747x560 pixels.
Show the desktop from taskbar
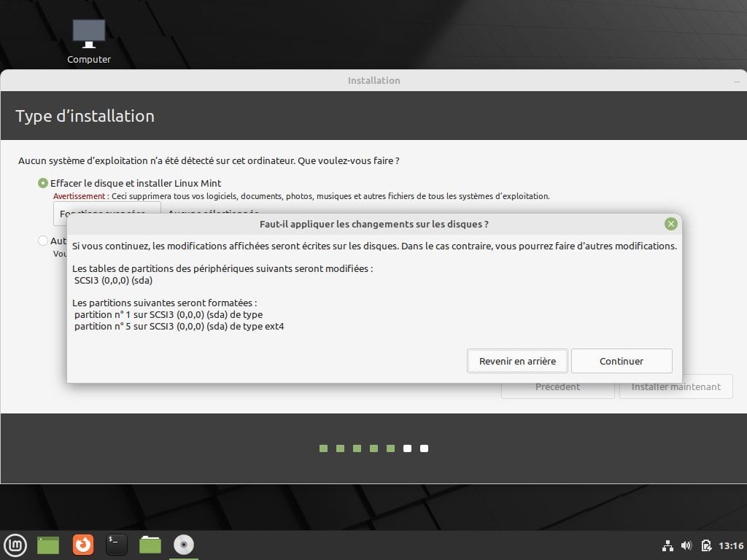[x=48, y=545]
